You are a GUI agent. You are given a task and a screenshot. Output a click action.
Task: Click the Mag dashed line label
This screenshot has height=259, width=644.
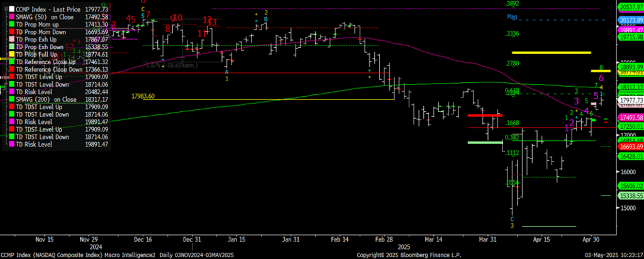click(511, 18)
